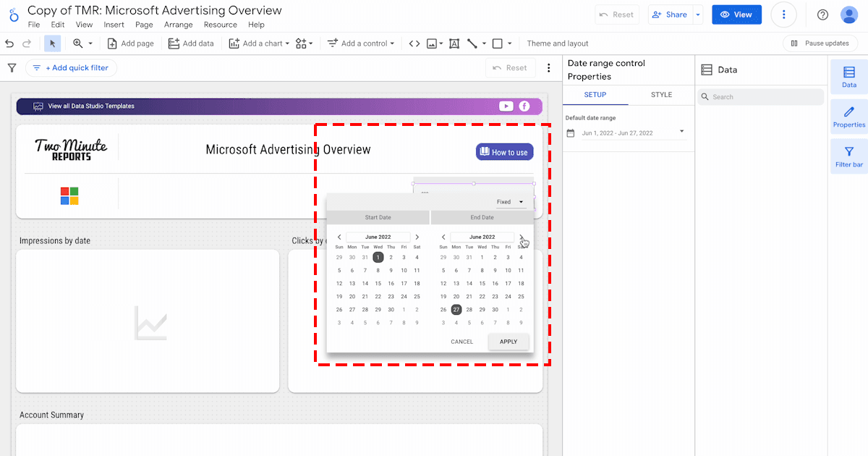Select the selection mode cursor tool
The image size is (868, 456).
click(52, 43)
